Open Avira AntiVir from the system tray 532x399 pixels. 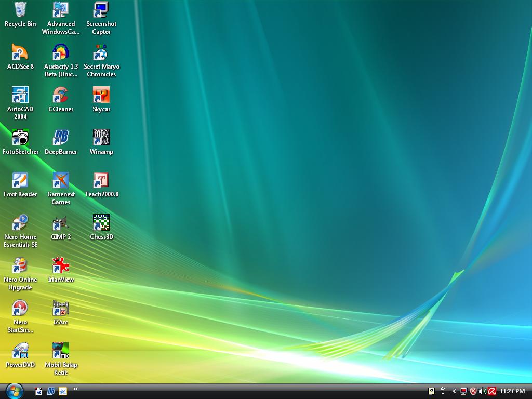[x=491, y=391]
